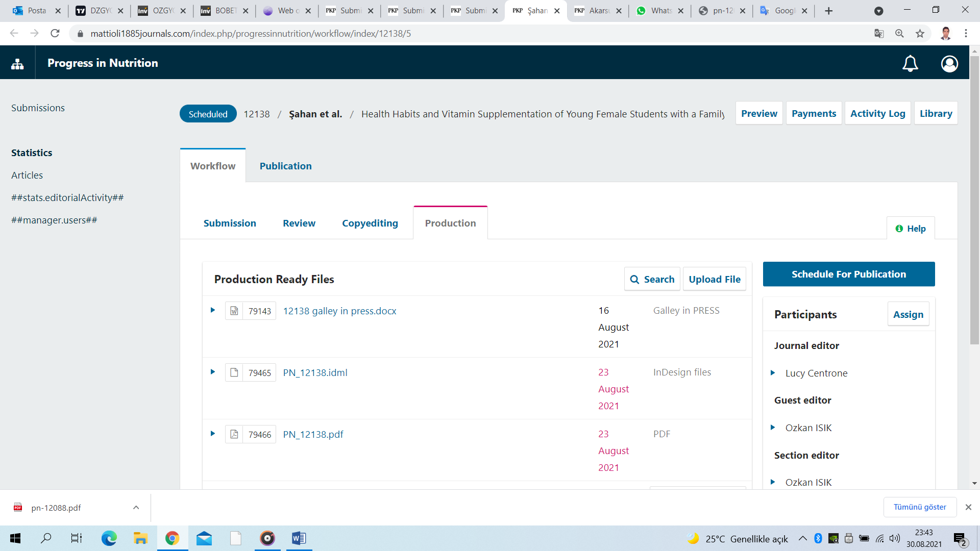Expand participant Lucy Centrone
The height and width of the screenshot is (551, 980).
point(773,373)
